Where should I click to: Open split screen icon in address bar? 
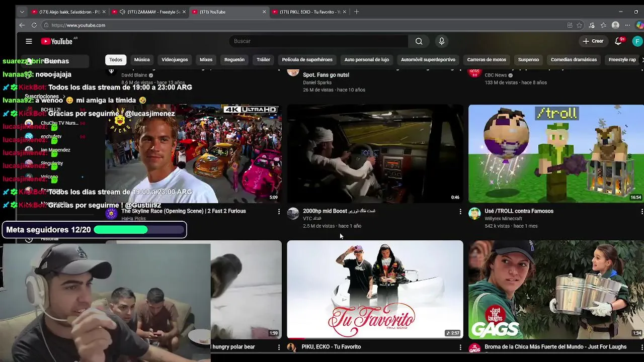click(570, 25)
